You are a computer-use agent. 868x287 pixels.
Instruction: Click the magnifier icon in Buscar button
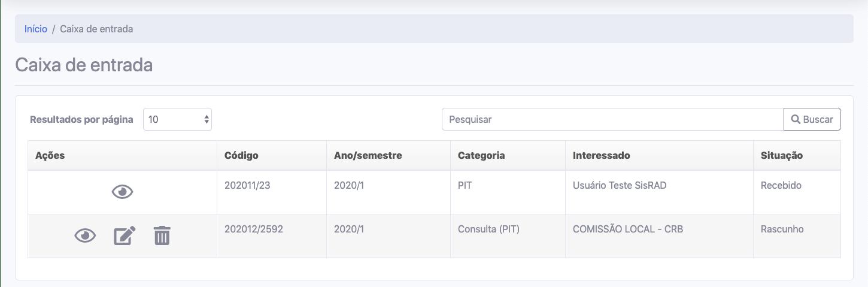click(796, 119)
